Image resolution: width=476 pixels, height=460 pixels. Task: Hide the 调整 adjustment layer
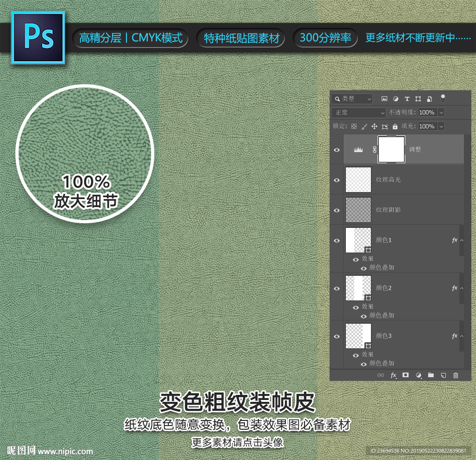337,150
